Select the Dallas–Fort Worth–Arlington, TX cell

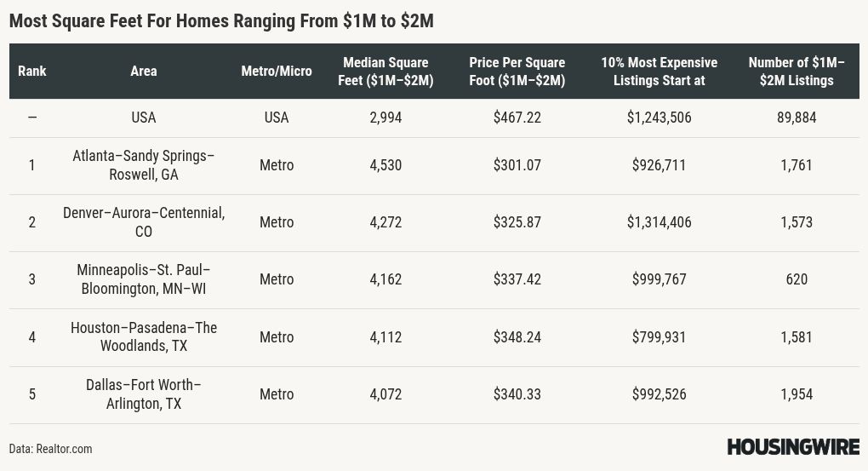pos(144,394)
